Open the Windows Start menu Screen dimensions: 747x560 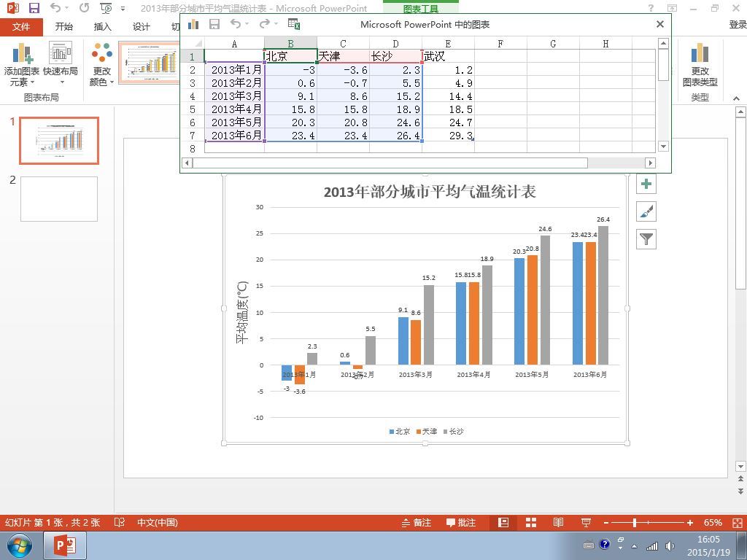pos(20,545)
